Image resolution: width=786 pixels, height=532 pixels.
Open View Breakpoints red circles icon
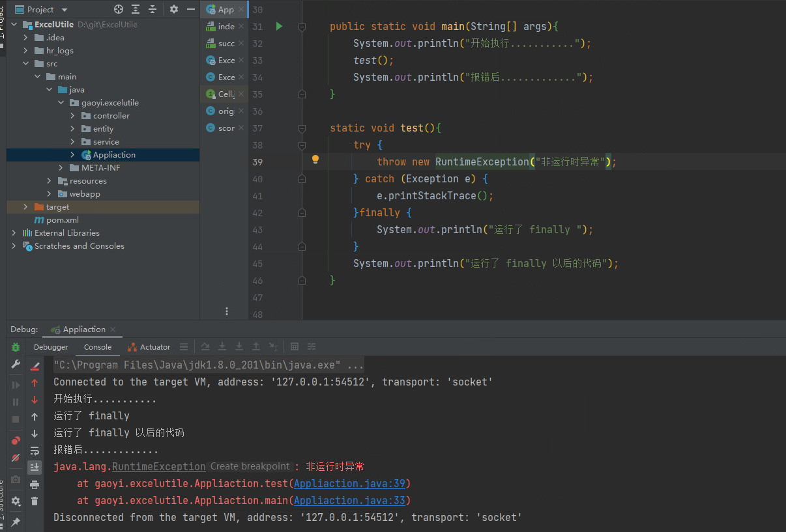pyautogui.click(x=16, y=441)
